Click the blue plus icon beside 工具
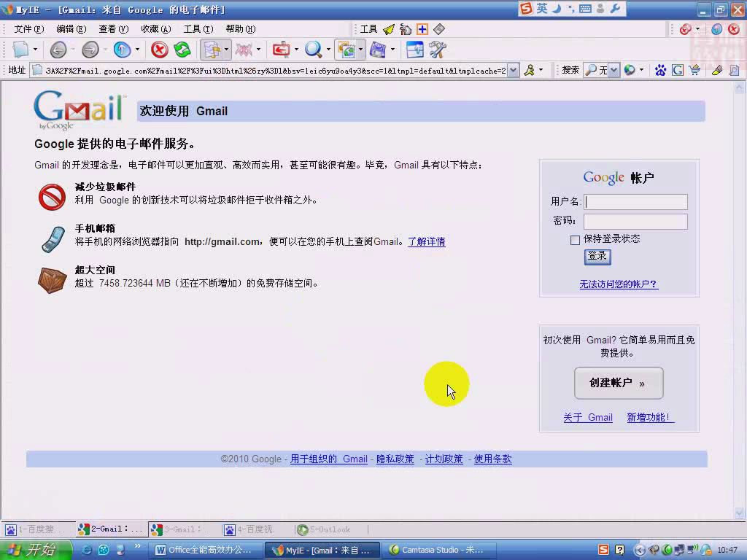The height and width of the screenshot is (560, 747). 422,29
